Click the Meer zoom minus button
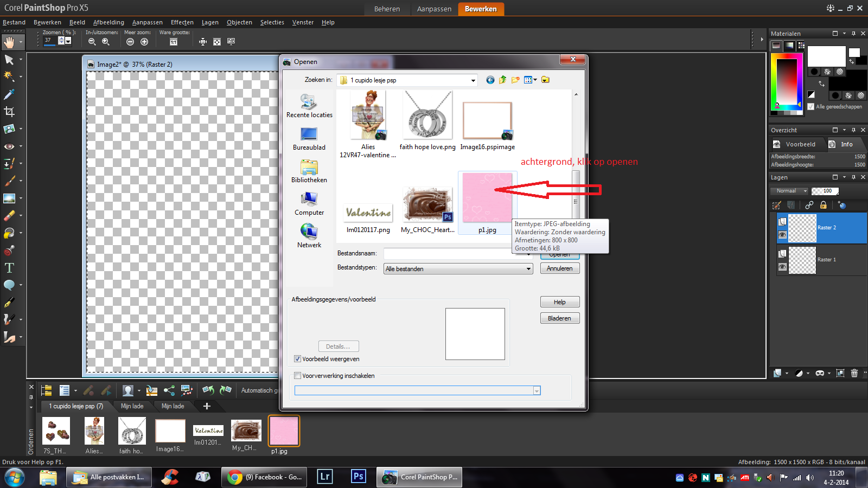Image resolution: width=868 pixels, height=488 pixels. (x=130, y=42)
